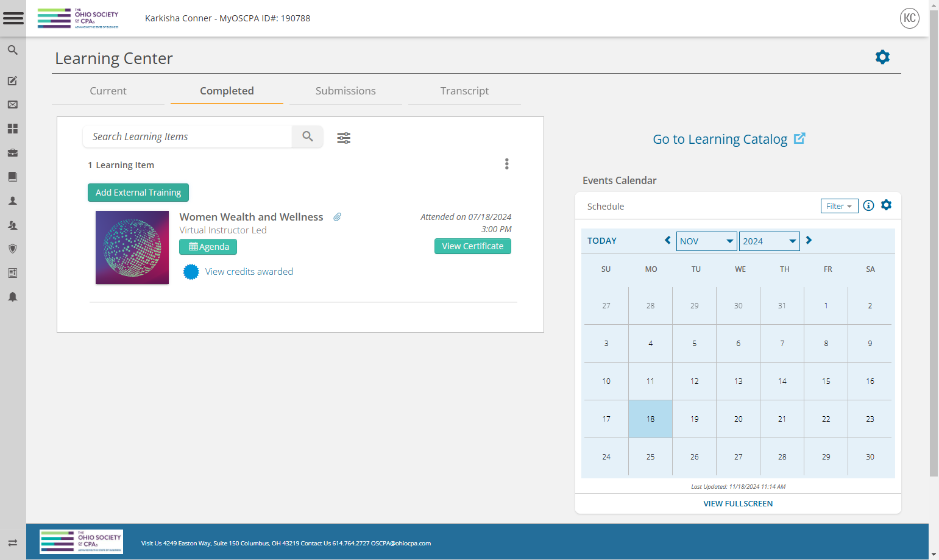939x560 pixels.
Task: Open the filter sliders icon
Action: coord(344,138)
